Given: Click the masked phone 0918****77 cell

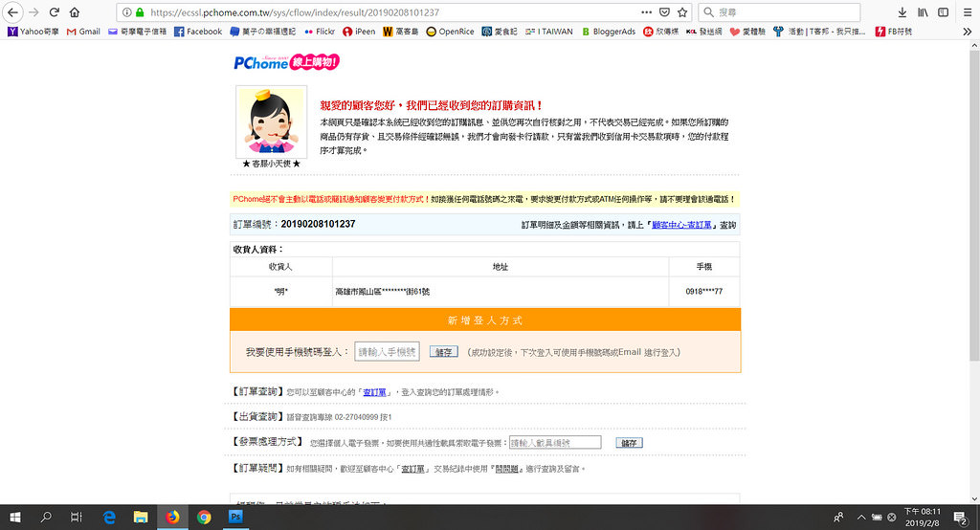Looking at the screenshot, I should 703,291.
